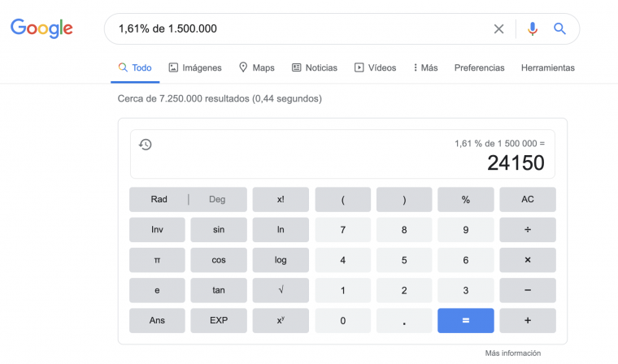
Task: Open the Más información link
Action: 512,353
